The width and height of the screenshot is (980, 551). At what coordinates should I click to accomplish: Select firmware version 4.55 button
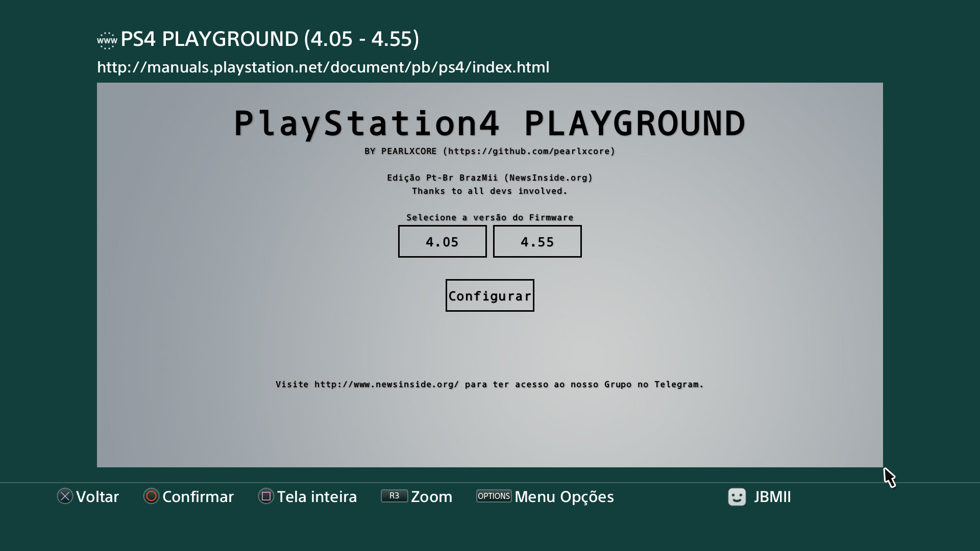pyautogui.click(x=537, y=241)
